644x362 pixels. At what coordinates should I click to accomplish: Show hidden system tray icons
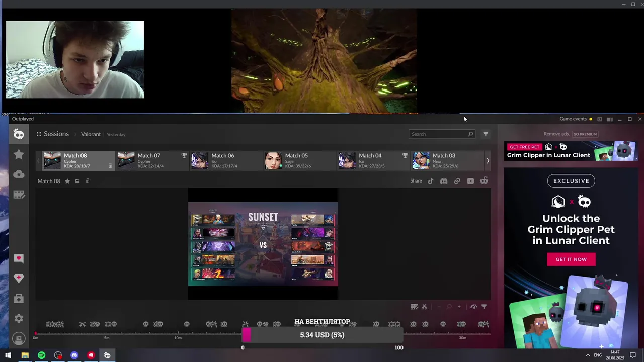[588, 355]
